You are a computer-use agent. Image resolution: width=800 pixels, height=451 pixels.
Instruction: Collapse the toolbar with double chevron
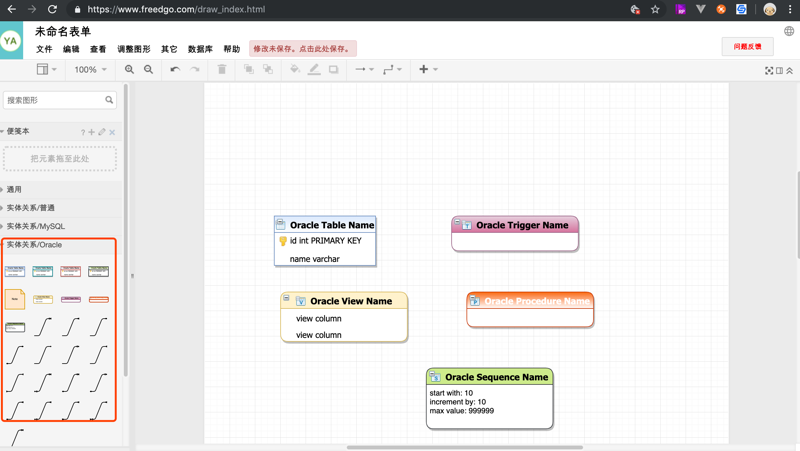789,71
